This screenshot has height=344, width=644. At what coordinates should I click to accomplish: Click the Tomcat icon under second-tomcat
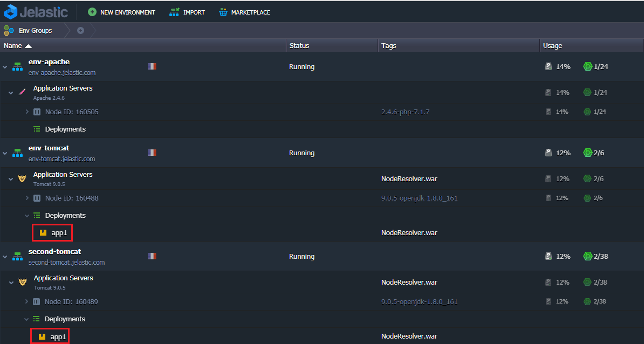pos(23,282)
